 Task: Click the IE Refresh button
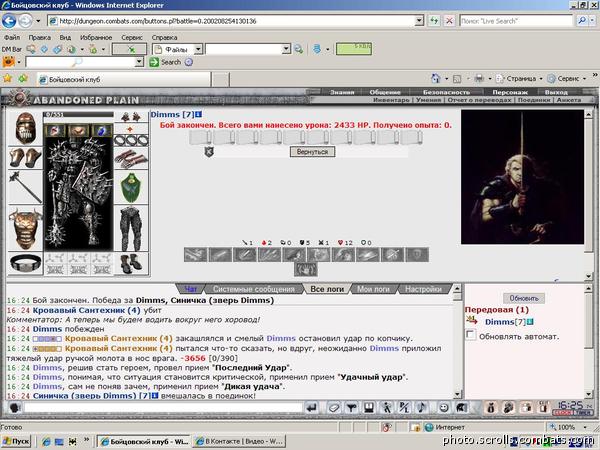[434, 21]
